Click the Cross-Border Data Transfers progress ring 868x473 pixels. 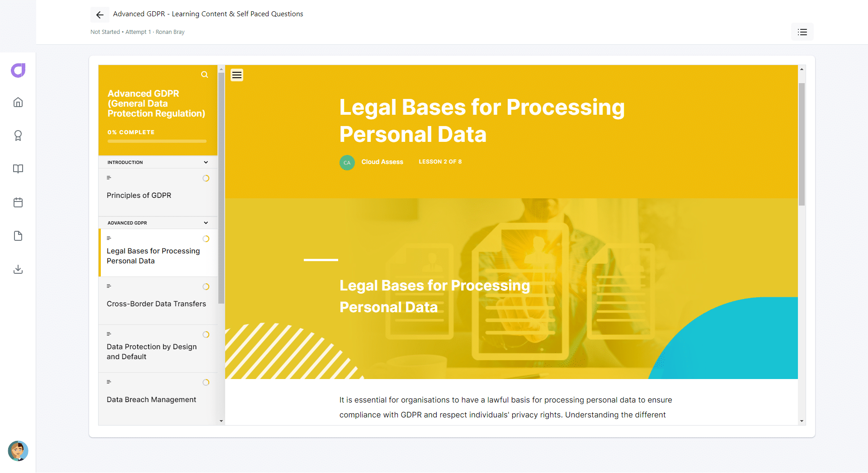tap(206, 286)
